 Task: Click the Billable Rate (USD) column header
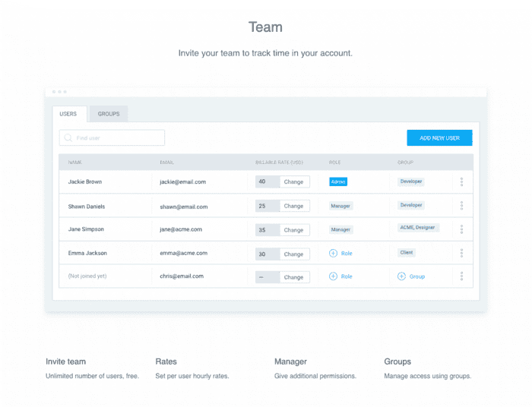[x=279, y=162]
